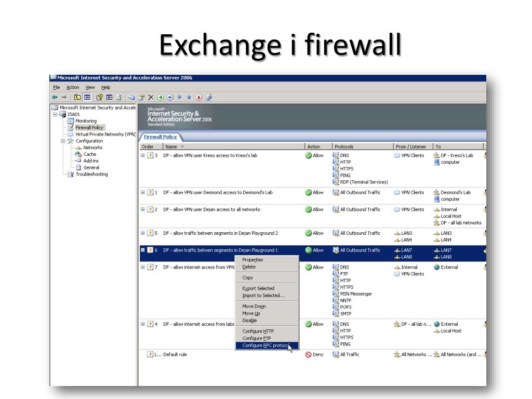Image resolution: width=532 pixels, height=399 pixels.
Task: Collapse rule 3 row using its minus box
Action: [x=143, y=155]
